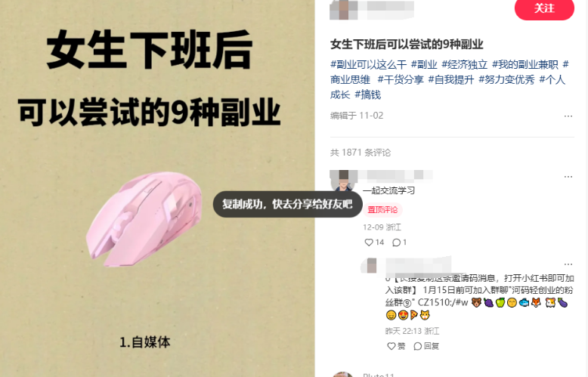Open the post author's avatar
588x377 pixels.
[x=339, y=9]
